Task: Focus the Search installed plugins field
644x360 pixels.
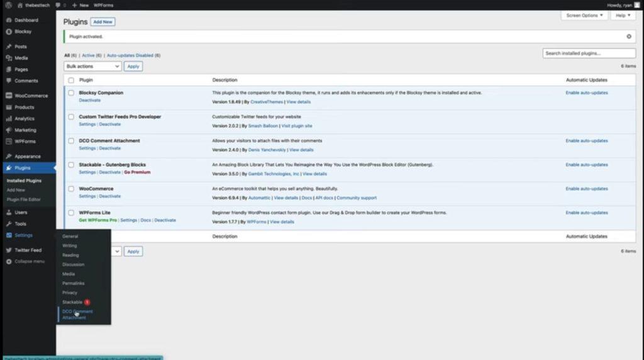Action: [589, 53]
